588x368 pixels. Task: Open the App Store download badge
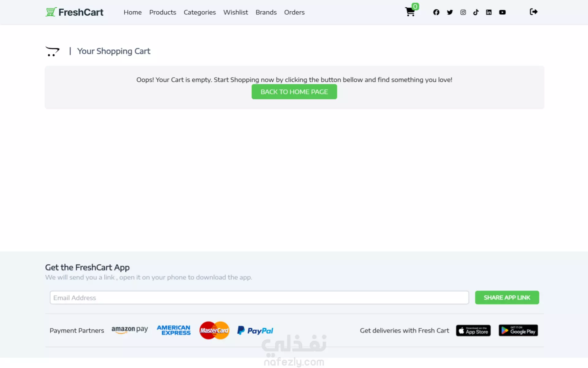click(x=473, y=331)
